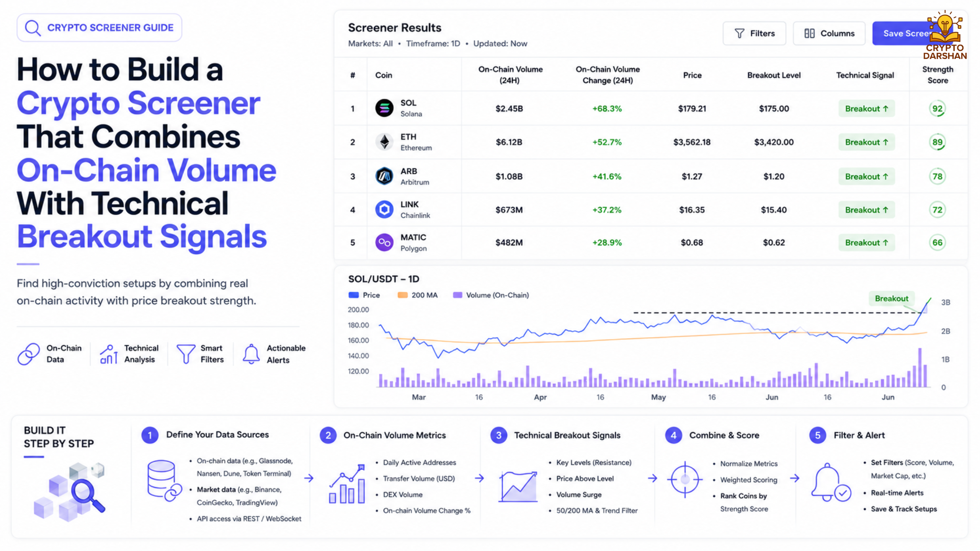Click the Screener Results heading

[x=395, y=28]
